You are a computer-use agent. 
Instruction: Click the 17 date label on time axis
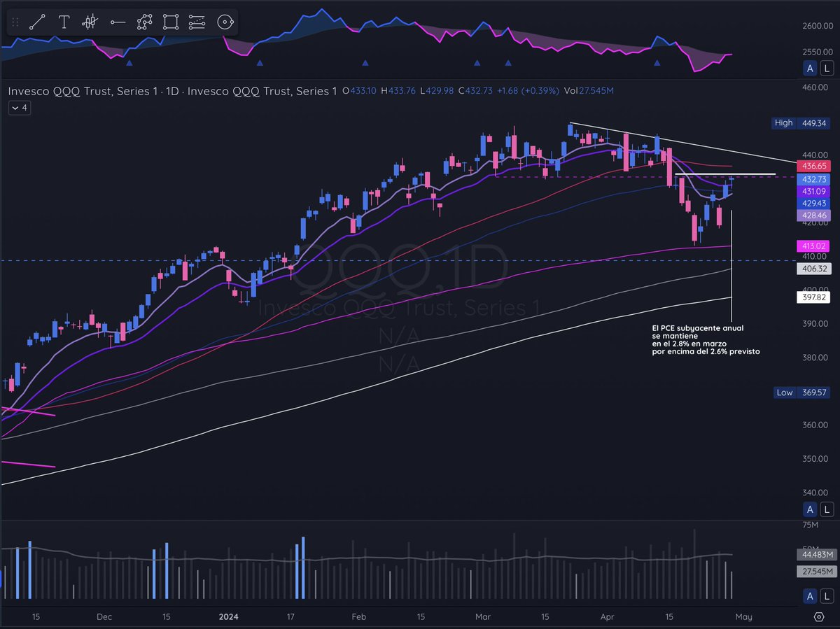pyautogui.click(x=290, y=617)
